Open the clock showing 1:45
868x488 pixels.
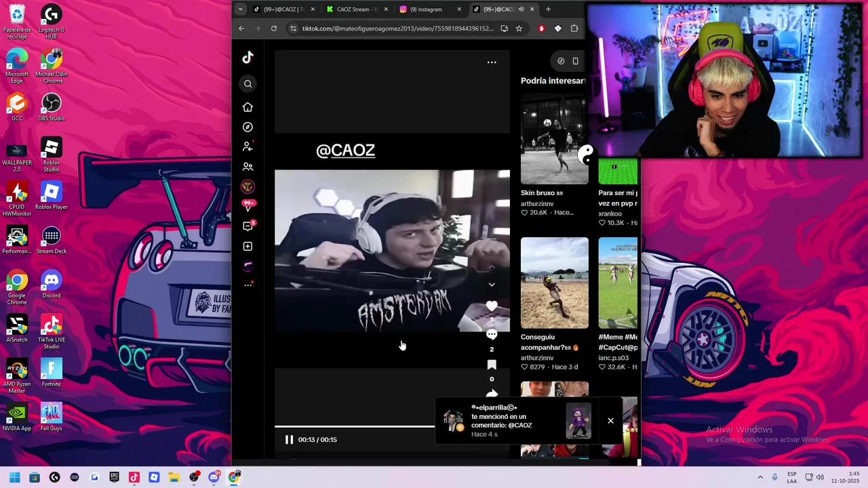[844, 477]
